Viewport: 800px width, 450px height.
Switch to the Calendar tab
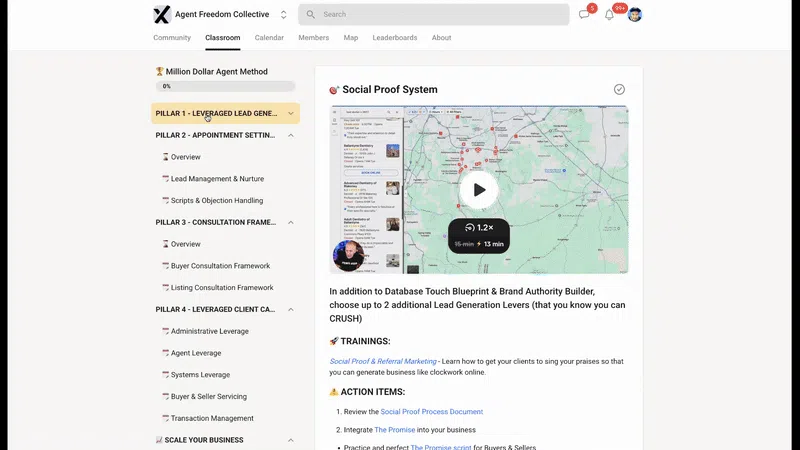click(269, 38)
